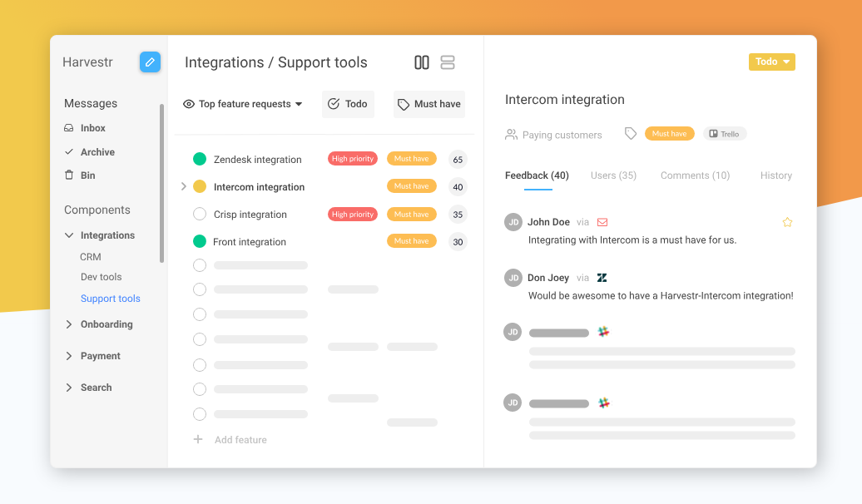Screen dimensions: 862x504
Task: Toggle Zendesk integration status circle
Action: (x=200, y=159)
